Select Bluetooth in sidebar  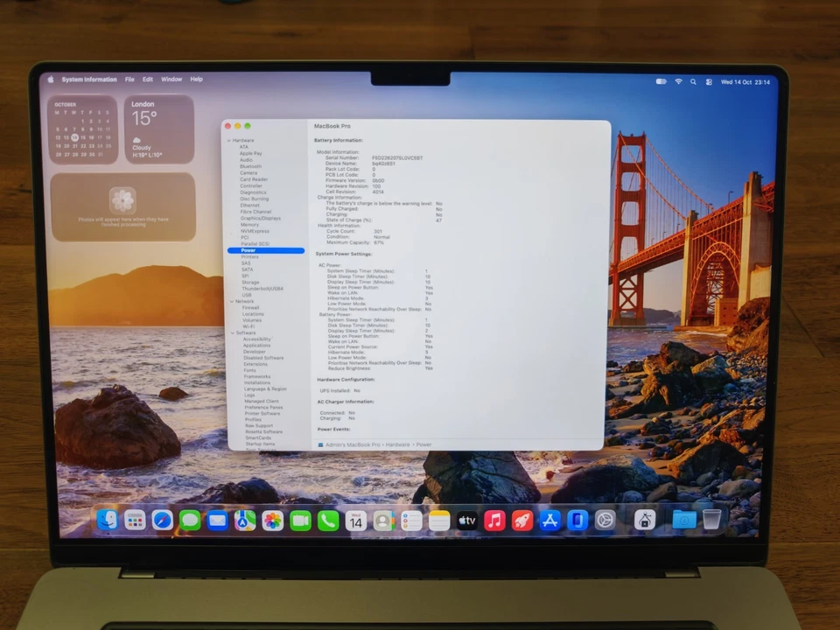pos(251,166)
